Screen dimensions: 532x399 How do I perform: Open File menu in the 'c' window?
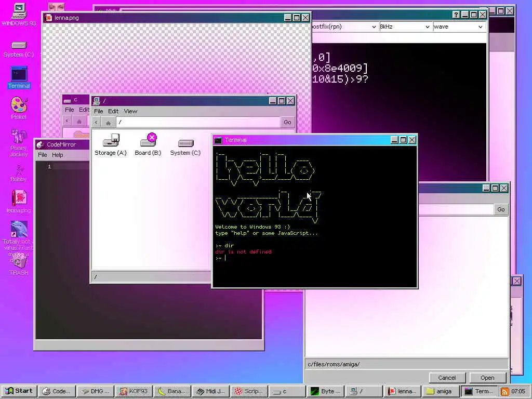click(69, 110)
